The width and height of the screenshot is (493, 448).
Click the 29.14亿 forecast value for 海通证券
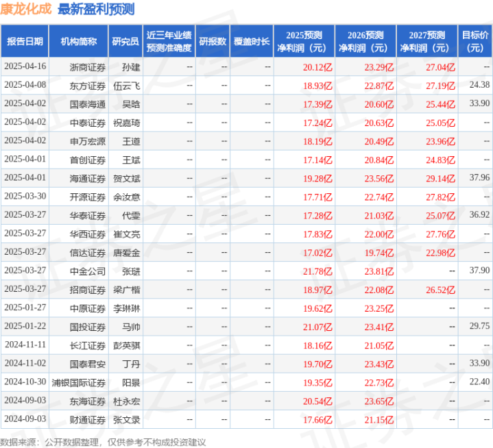[440, 177]
